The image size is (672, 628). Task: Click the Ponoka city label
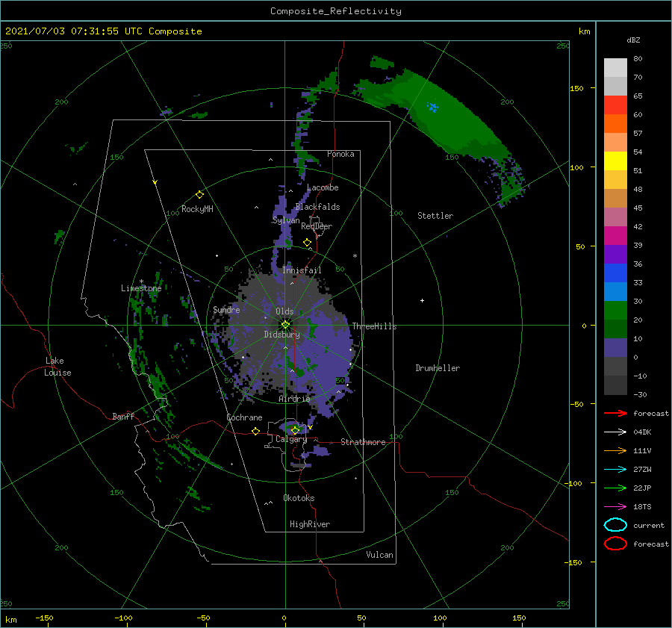(340, 154)
